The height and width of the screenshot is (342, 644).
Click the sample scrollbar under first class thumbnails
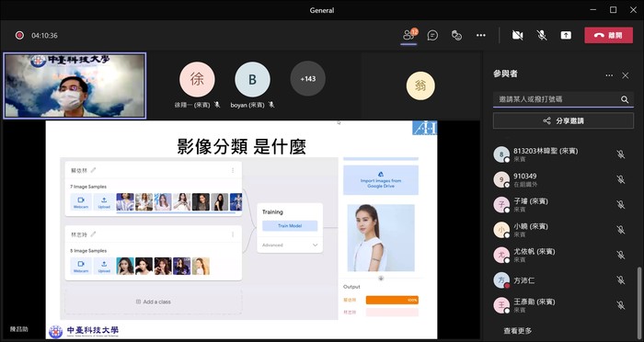[x=176, y=212]
